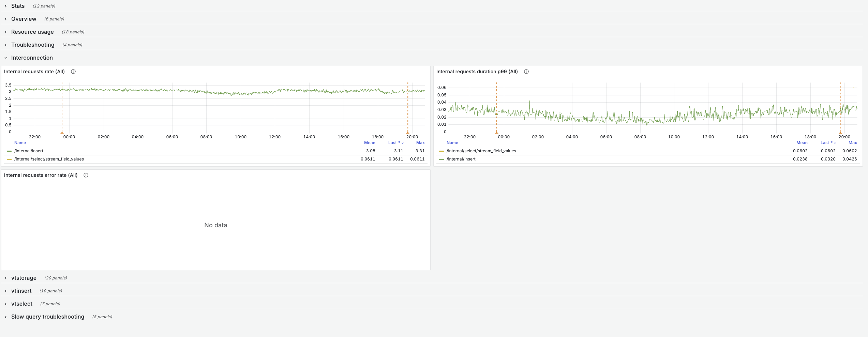This screenshot has height=337, width=868.
Task: Sort duration legend by Max column
Action: 852,143
